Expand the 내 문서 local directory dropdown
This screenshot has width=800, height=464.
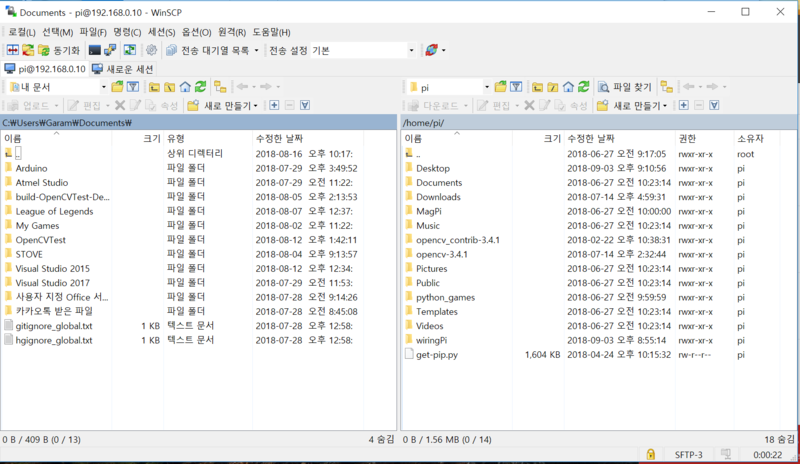point(102,87)
